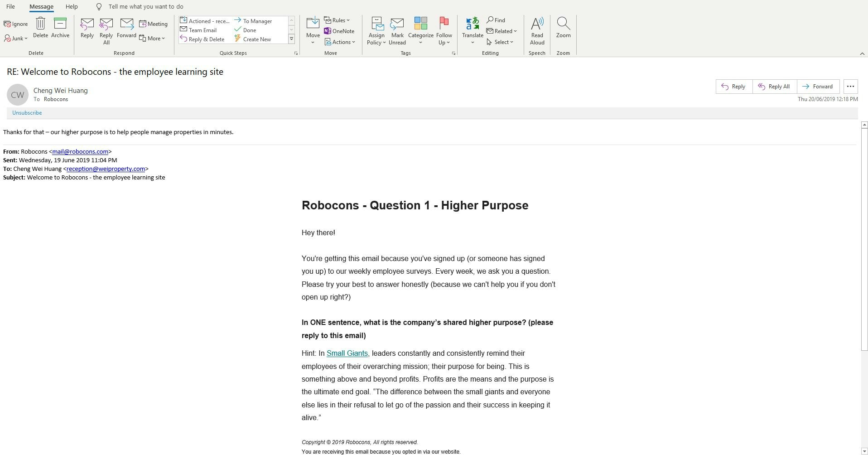Open Tags dialog launcher

(453, 53)
